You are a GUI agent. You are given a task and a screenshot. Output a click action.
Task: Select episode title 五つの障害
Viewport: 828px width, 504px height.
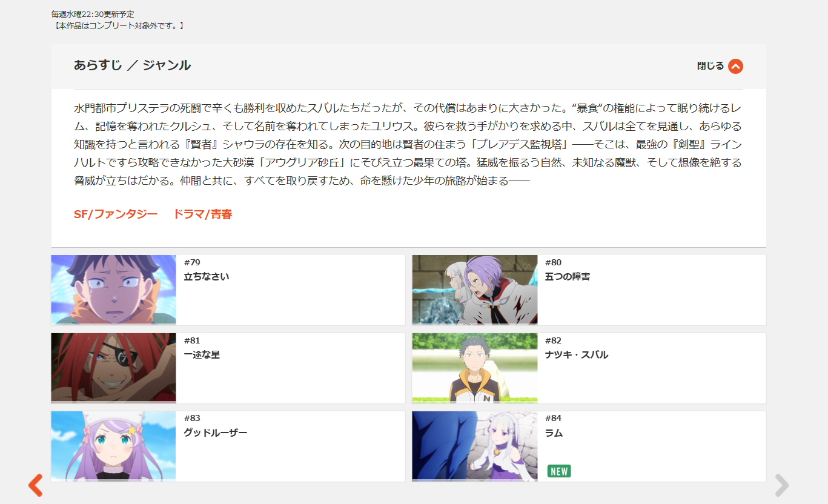pyautogui.click(x=568, y=276)
